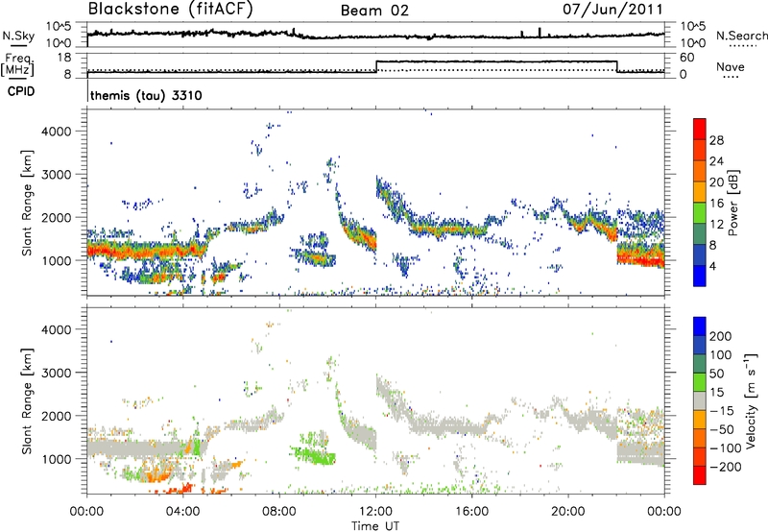Click the 'Time UT' axis title
The height and width of the screenshot is (532, 768).
375,526
